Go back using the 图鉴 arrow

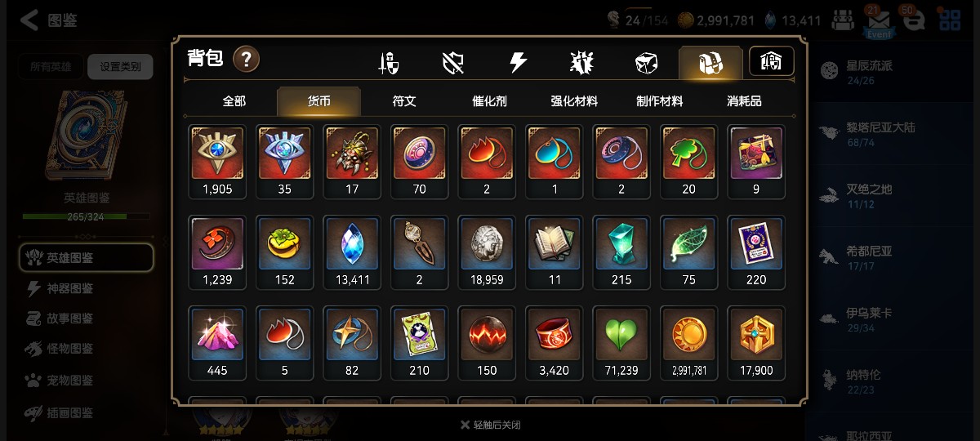(x=47, y=20)
